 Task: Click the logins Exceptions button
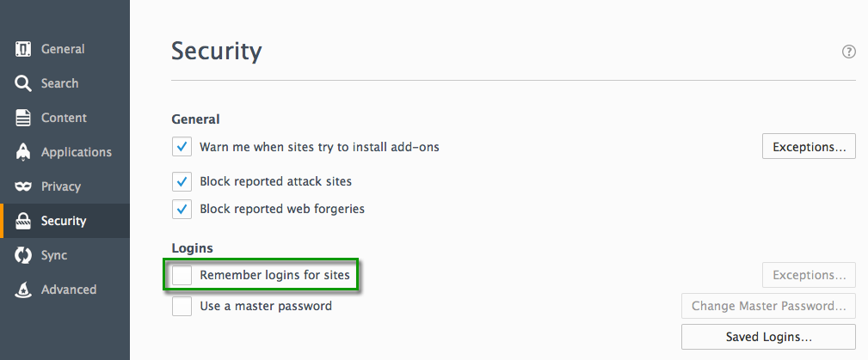click(x=809, y=275)
